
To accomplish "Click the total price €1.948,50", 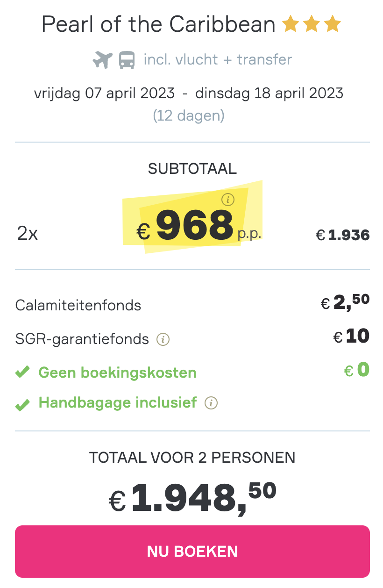I will tap(192, 498).
